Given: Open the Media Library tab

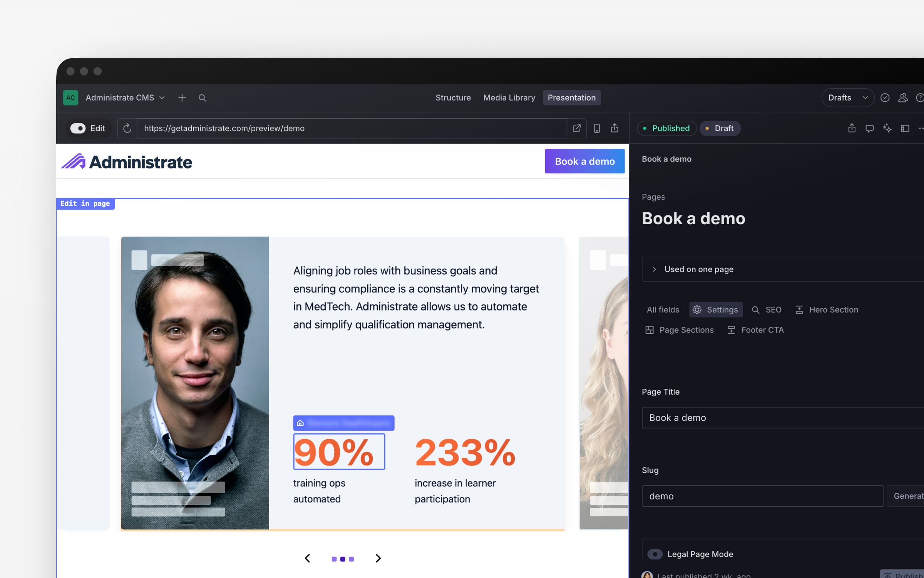Looking at the screenshot, I should click(509, 97).
